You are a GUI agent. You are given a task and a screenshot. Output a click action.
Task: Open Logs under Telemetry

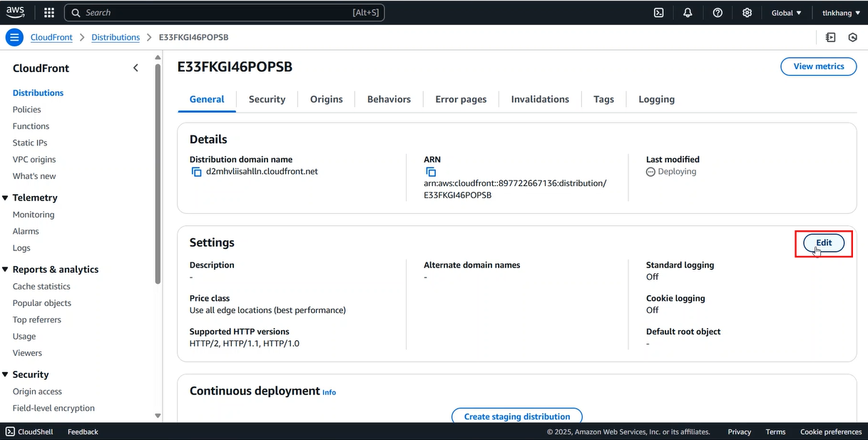pyautogui.click(x=21, y=248)
